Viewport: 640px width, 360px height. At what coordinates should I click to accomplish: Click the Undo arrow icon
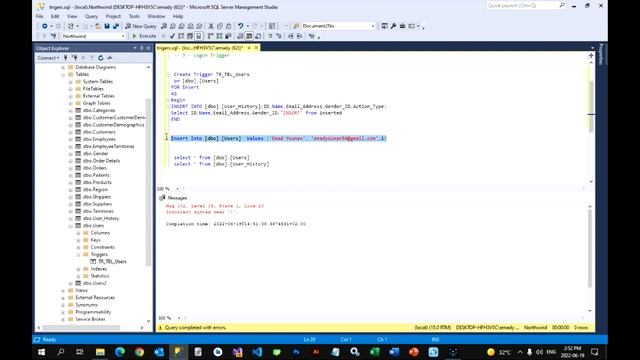(x=241, y=26)
